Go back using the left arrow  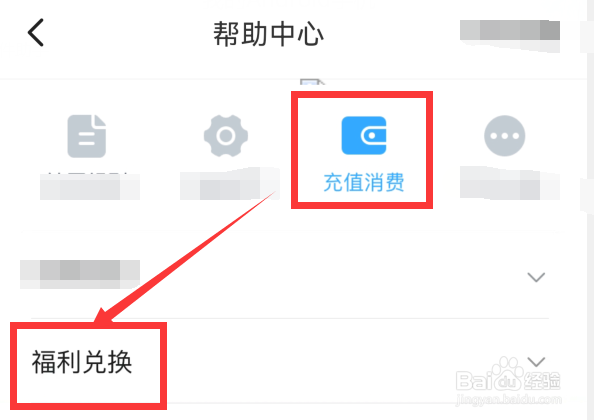[x=36, y=33]
